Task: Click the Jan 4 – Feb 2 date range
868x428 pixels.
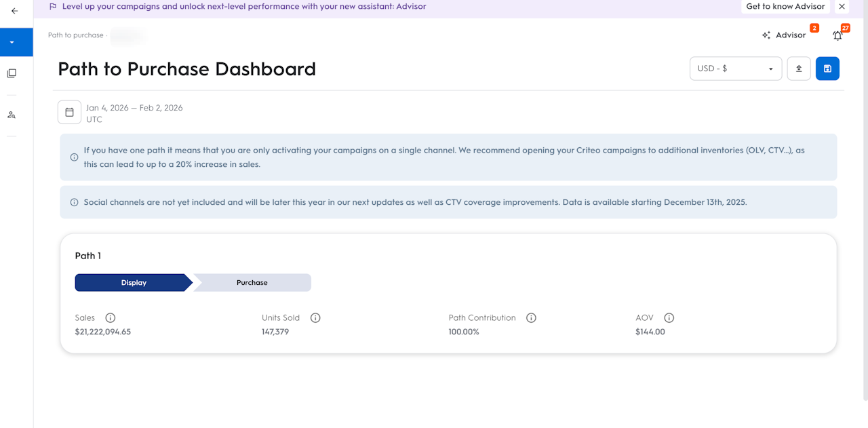Action: click(134, 108)
